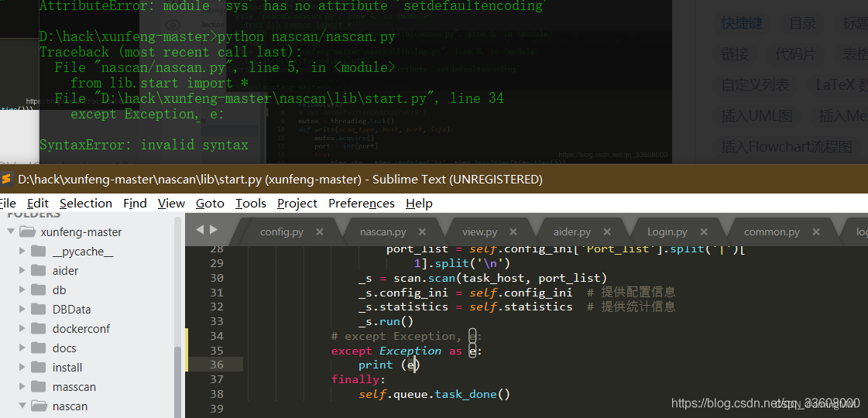868x418 pixels.
Task: Collapse the xunfeng-master folder arrow
Action: click(x=11, y=231)
